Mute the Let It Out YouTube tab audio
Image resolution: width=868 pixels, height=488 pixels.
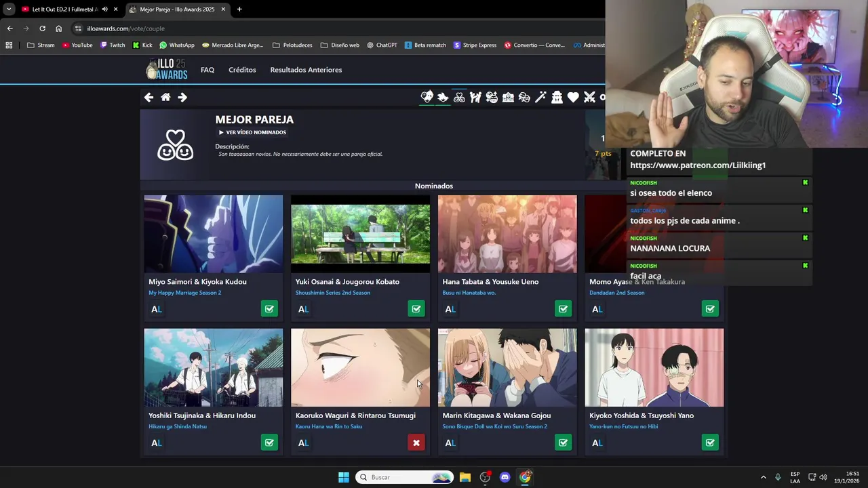pos(105,9)
